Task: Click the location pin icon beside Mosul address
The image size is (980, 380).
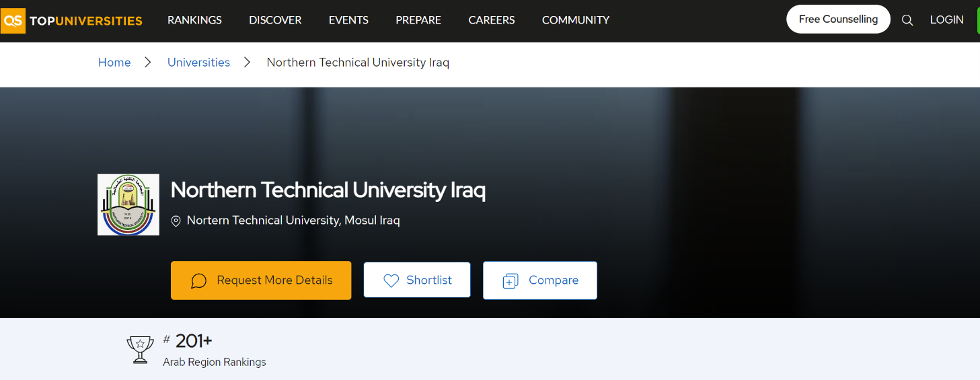Action: coord(176,221)
